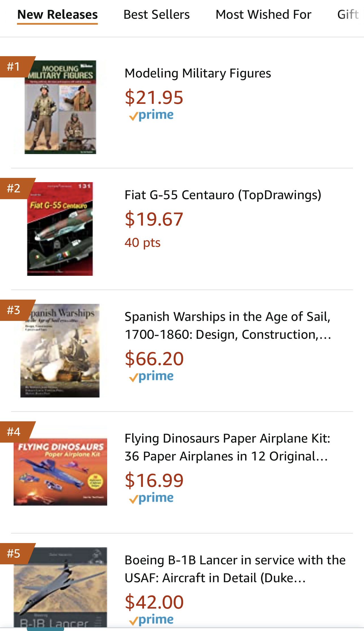
Task: Click the #1 rank badge
Action: (x=14, y=67)
